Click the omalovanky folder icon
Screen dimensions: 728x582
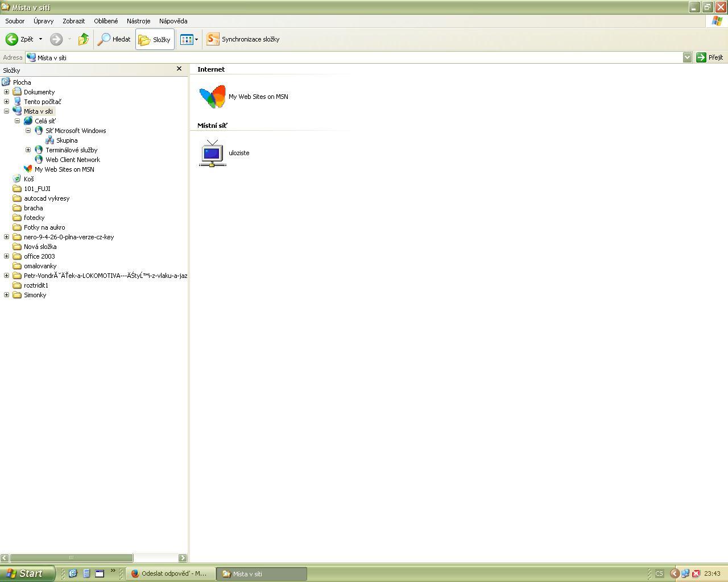[17, 266]
